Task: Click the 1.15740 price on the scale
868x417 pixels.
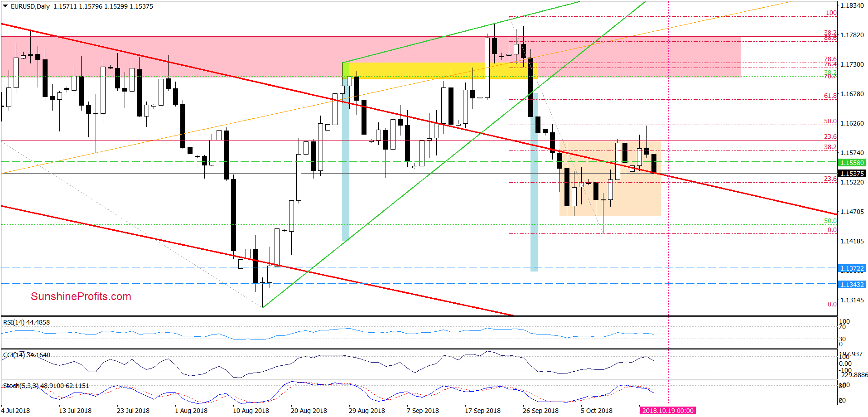Action: (x=852, y=153)
